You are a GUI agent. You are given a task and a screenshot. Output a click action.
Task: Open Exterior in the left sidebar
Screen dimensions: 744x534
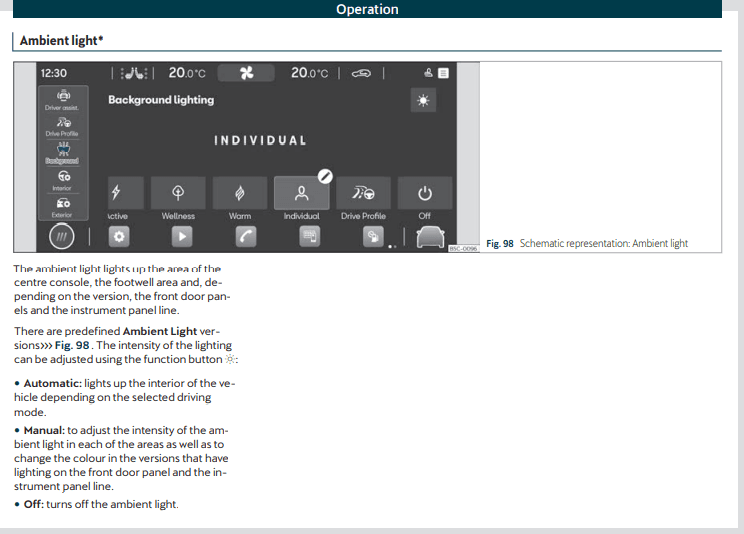coord(61,205)
